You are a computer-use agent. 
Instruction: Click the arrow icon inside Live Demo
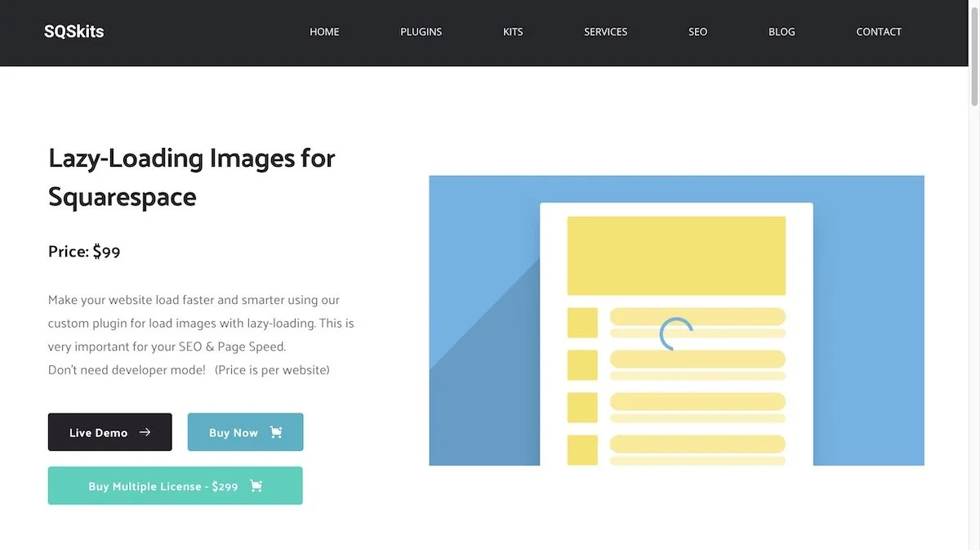[x=146, y=432]
